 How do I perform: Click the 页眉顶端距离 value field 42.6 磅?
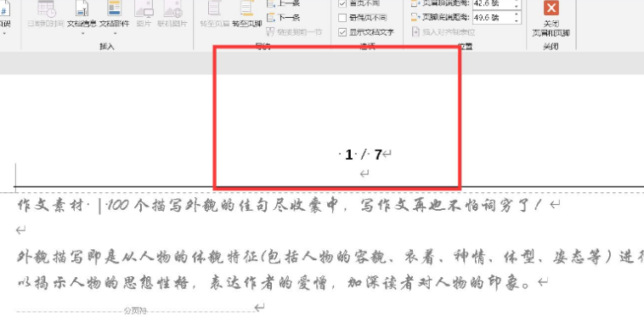pyautogui.click(x=492, y=4)
